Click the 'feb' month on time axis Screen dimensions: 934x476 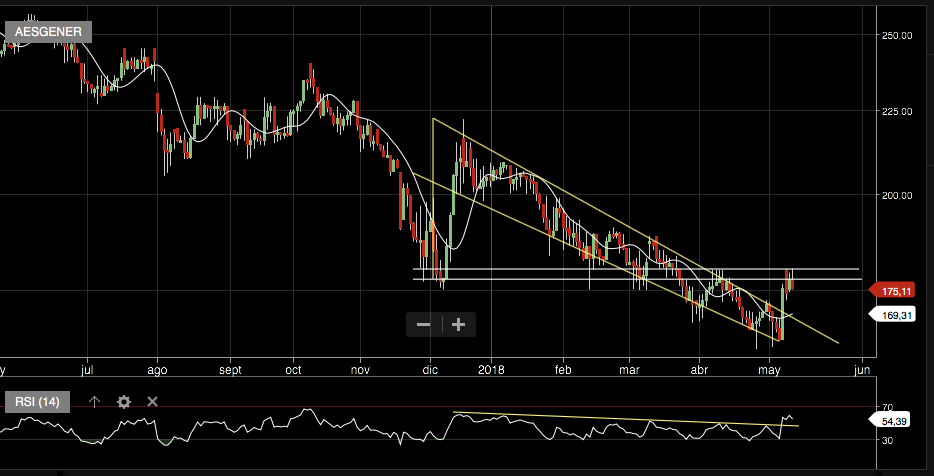(562, 369)
